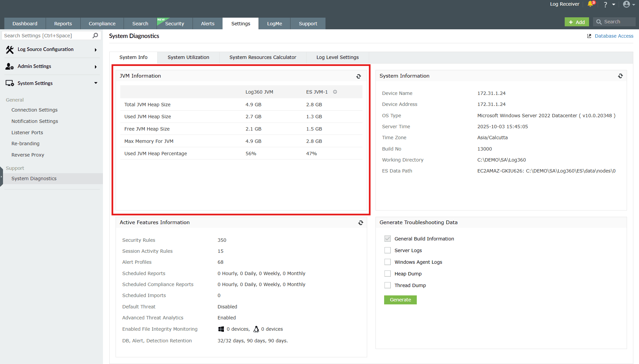Open Notification Settings in sidebar
The height and width of the screenshot is (364, 639).
click(x=35, y=121)
